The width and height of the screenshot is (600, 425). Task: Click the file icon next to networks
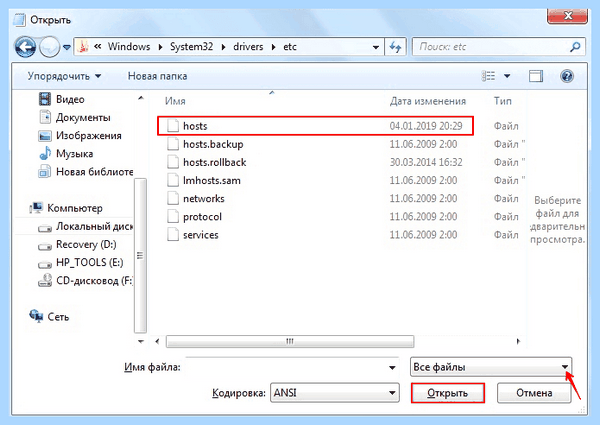(x=173, y=199)
